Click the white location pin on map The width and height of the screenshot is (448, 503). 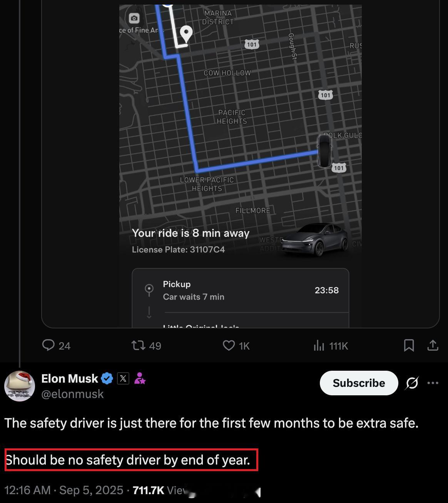click(186, 34)
